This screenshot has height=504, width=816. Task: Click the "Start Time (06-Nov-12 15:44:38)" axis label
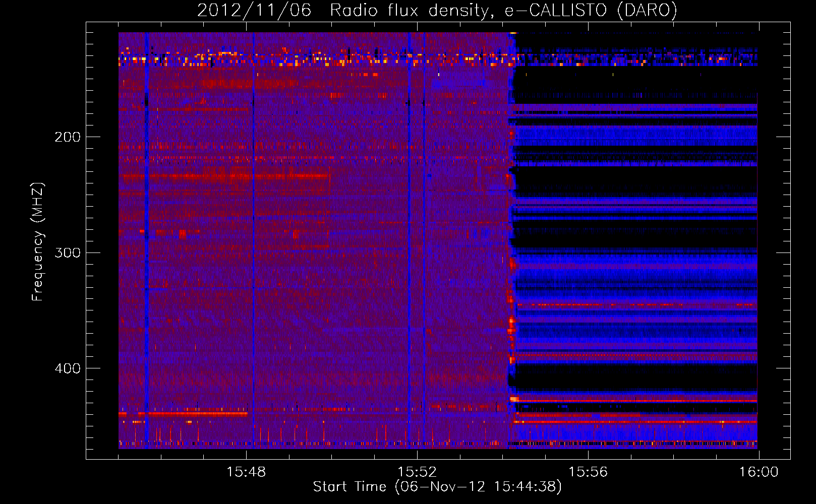coord(437,487)
